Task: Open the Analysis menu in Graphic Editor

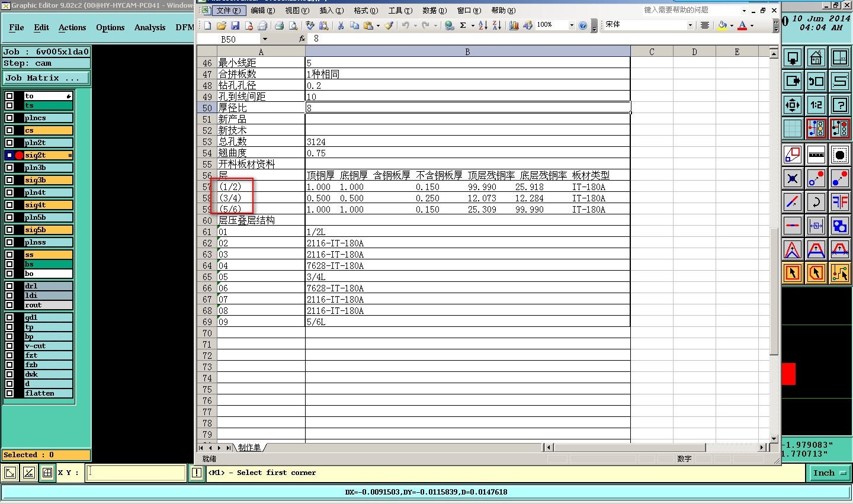Action: (x=150, y=27)
